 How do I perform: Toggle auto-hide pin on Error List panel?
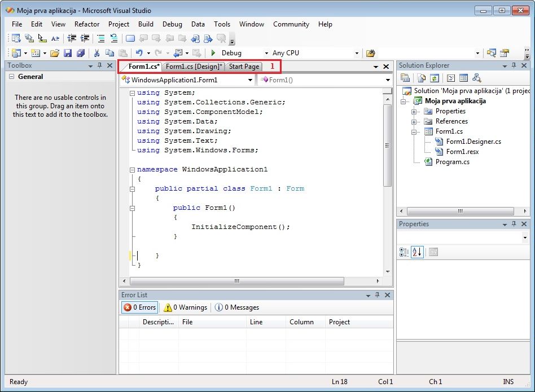click(377, 294)
